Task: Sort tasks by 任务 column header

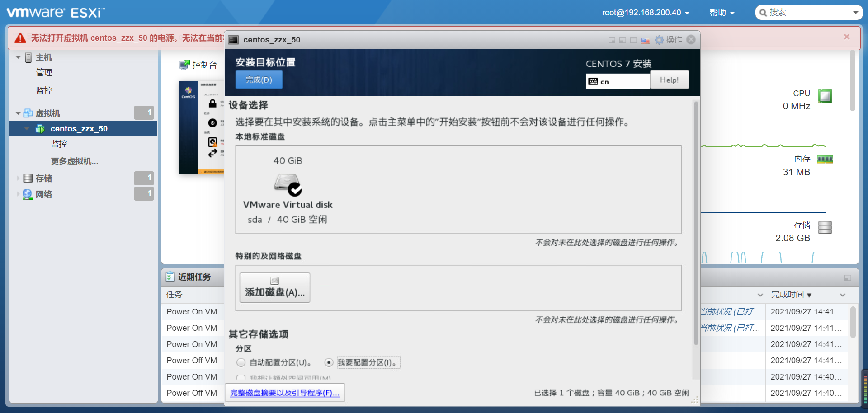Action: pos(174,295)
